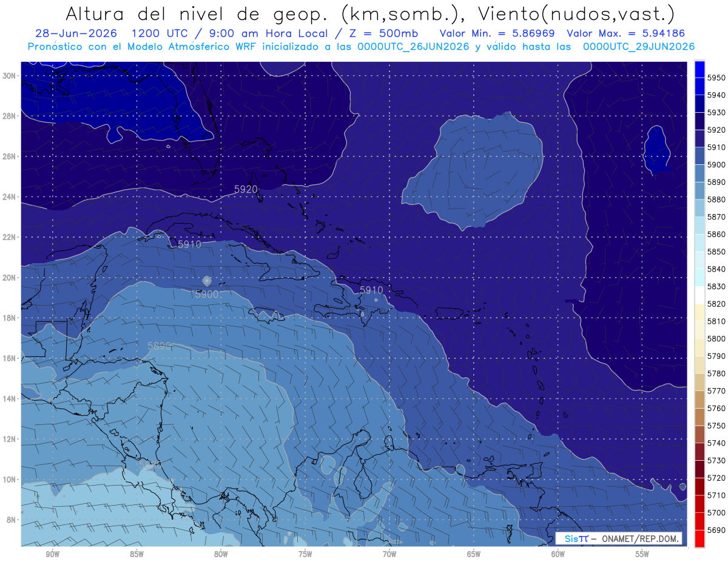Click the bright red swatch at colorbar bottom

(699, 538)
